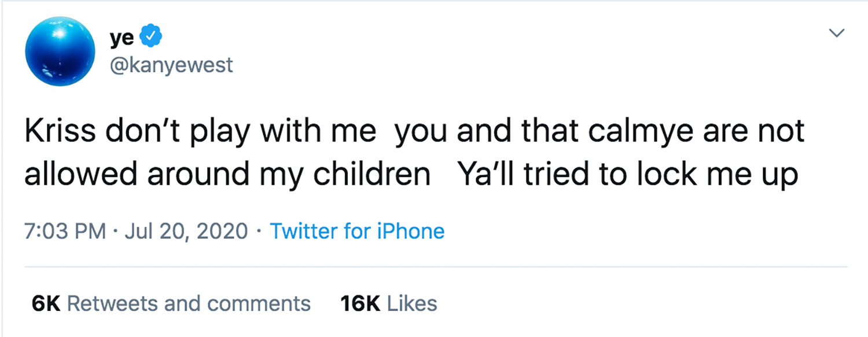
Task: Click the Jul 20, 2020 date
Action: pos(186,231)
